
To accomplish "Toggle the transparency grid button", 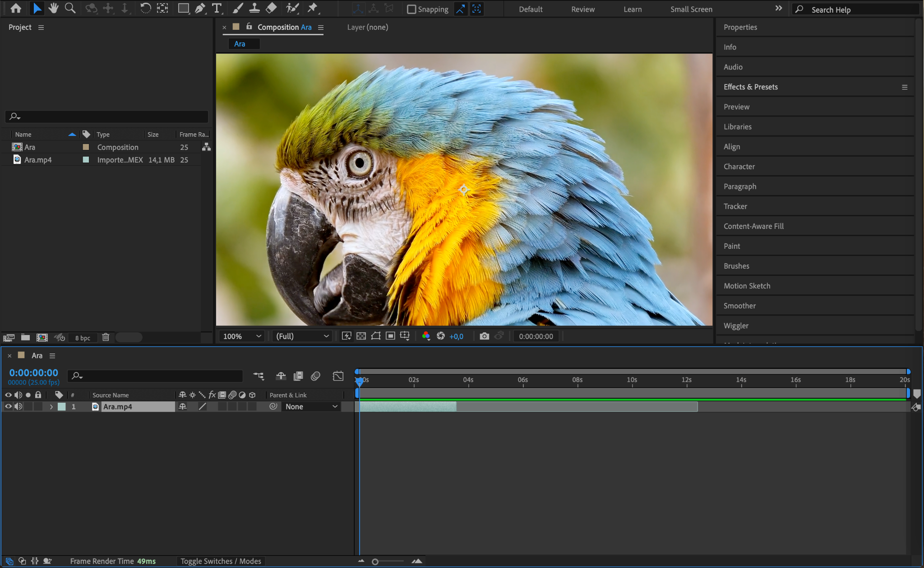I will click(361, 336).
